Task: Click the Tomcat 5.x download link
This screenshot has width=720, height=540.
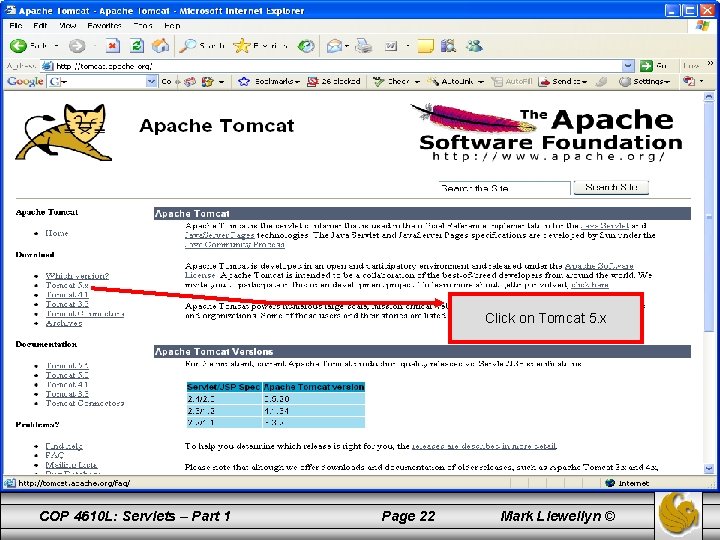Action: point(67,285)
